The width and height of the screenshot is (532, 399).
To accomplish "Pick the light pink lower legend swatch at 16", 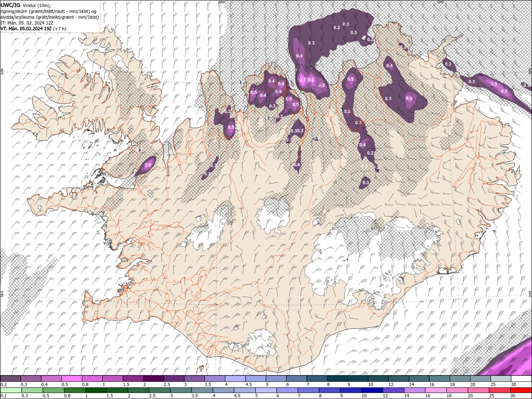I will (x=436, y=390).
